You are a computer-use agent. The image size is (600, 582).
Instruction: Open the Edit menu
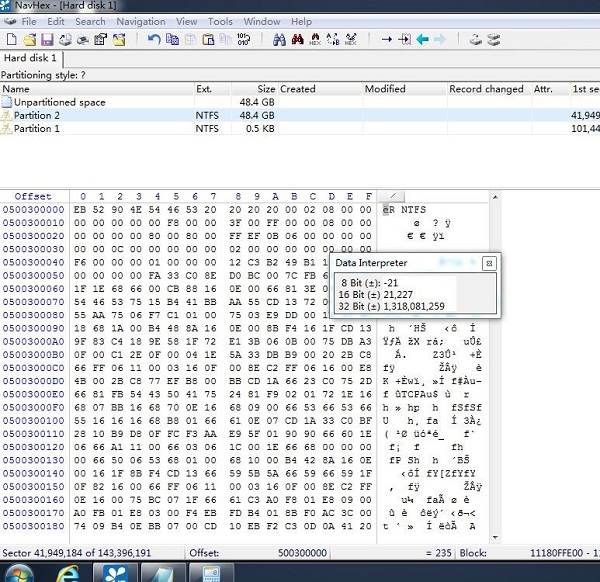[x=56, y=21]
